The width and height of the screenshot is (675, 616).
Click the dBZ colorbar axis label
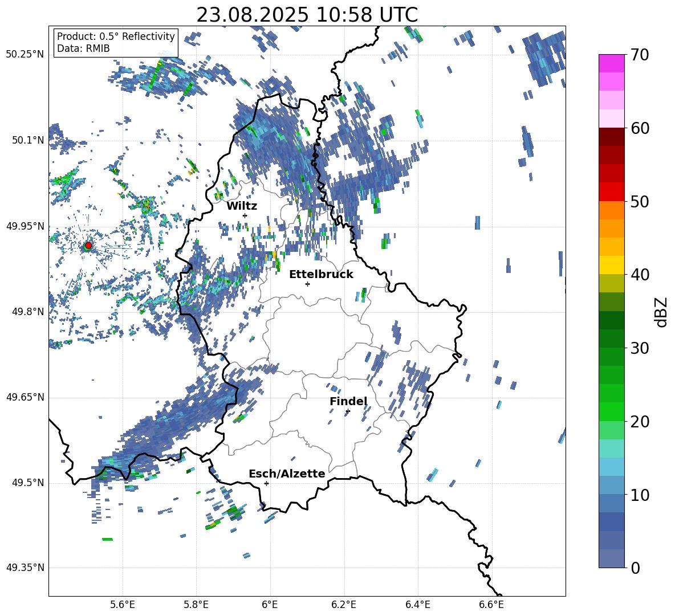(x=660, y=312)
